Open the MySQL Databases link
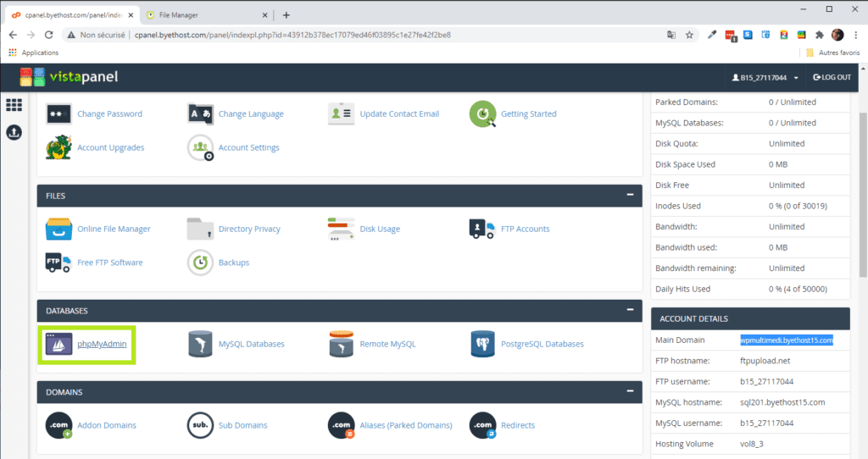 [251, 344]
